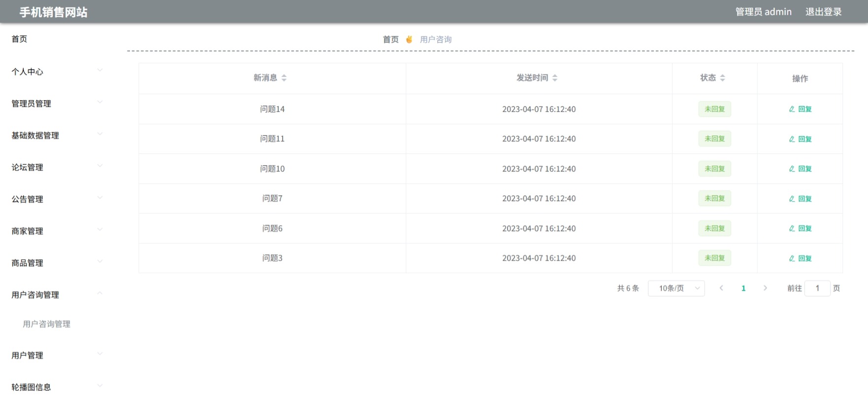Click 共 6 条 total count
This screenshot has width=868, height=416.
(628, 288)
